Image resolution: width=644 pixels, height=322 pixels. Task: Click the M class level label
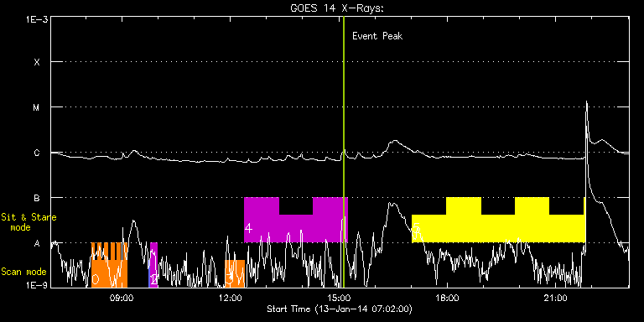pyautogui.click(x=37, y=107)
